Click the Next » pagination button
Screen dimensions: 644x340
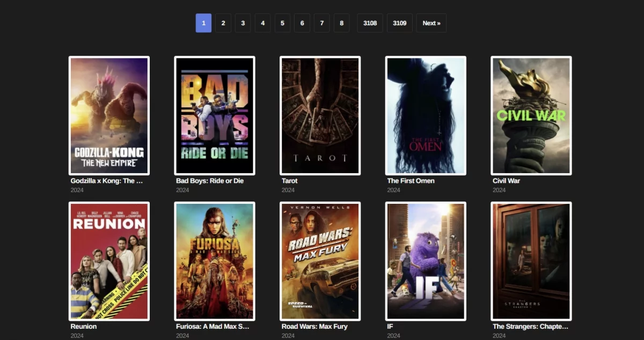click(x=431, y=23)
